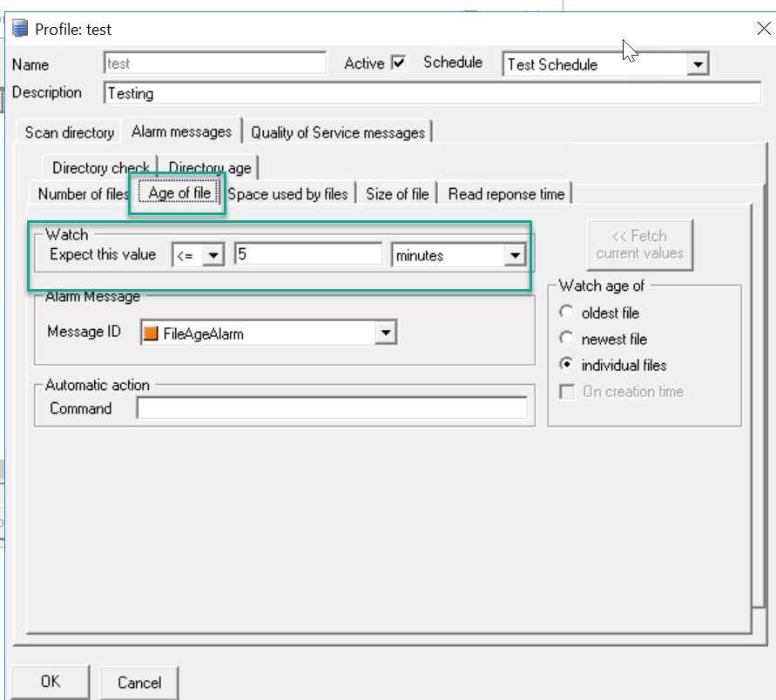The width and height of the screenshot is (776, 700).
Task: Expand the comparison operator dropdown
Action: click(x=213, y=255)
